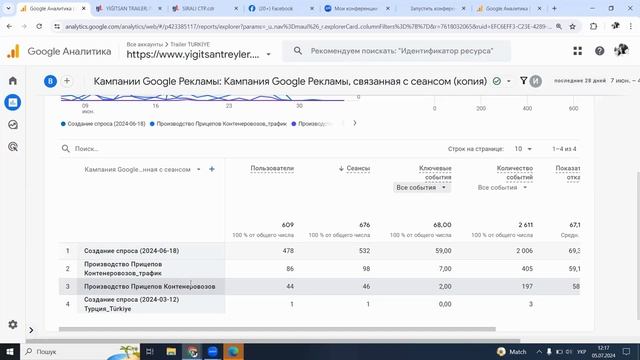Image resolution: width=640 pixels, height=360 pixels.
Task: Open the Explore icon in sidebar
Action: (x=13, y=124)
